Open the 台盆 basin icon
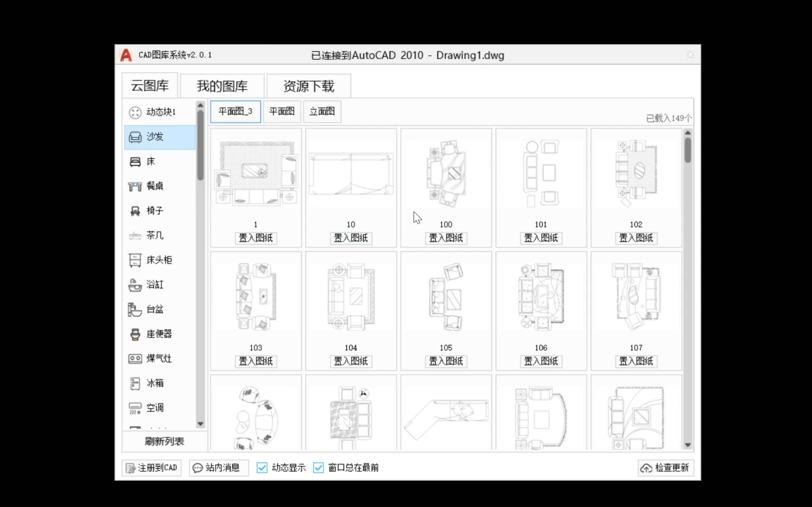 pyautogui.click(x=135, y=310)
